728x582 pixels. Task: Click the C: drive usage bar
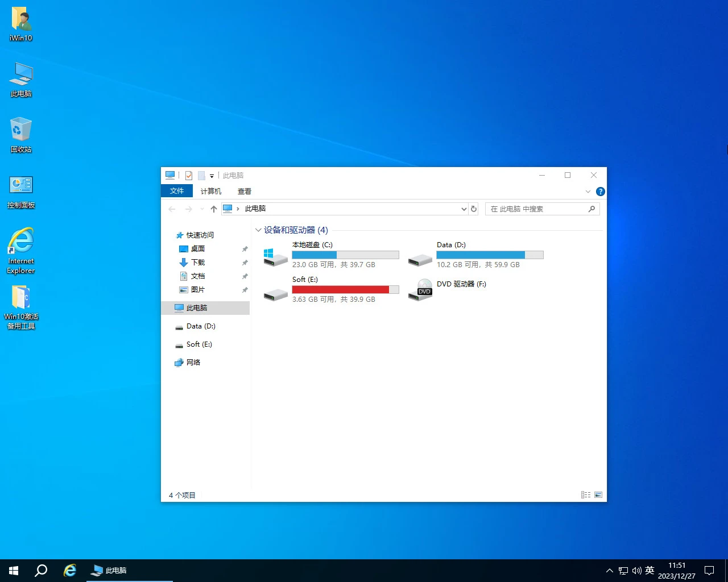(x=345, y=255)
